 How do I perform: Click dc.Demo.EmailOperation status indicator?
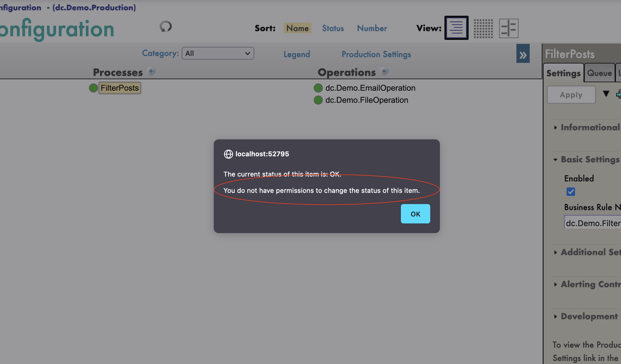click(318, 88)
